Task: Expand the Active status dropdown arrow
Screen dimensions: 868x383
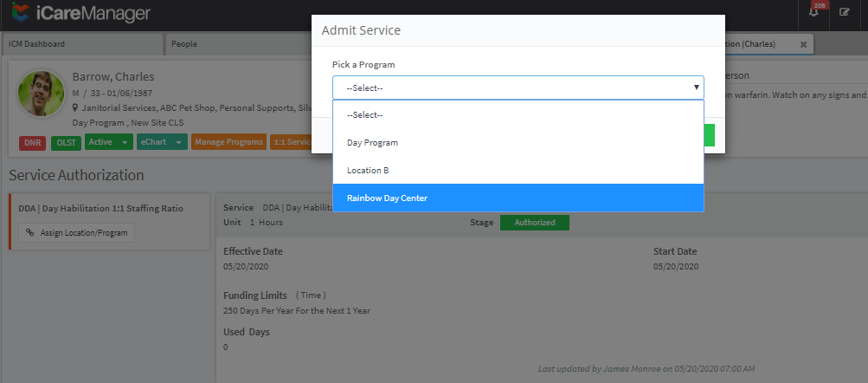Action: click(x=125, y=142)
